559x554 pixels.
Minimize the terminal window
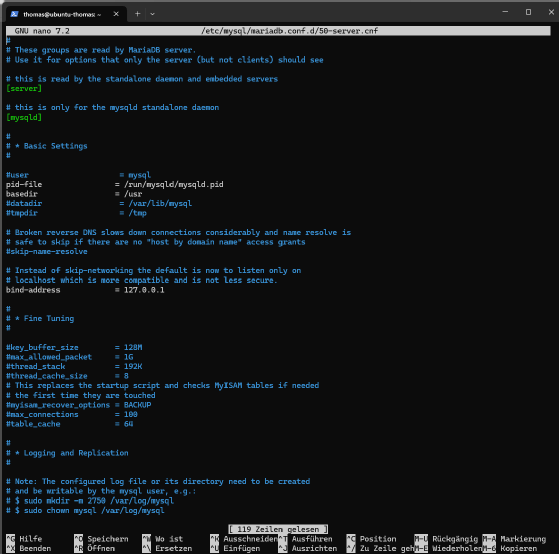[x=505, y=12]
